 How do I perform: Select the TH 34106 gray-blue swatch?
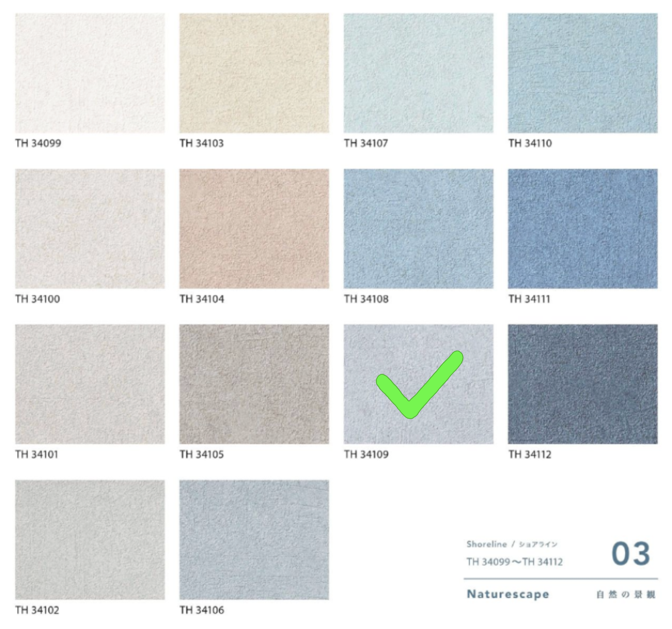254,539
